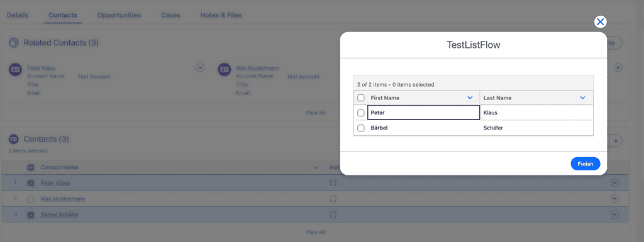
Task: Close the TestListFlow dialog with X
Action: pyautogui.click(x=600, y=22)
